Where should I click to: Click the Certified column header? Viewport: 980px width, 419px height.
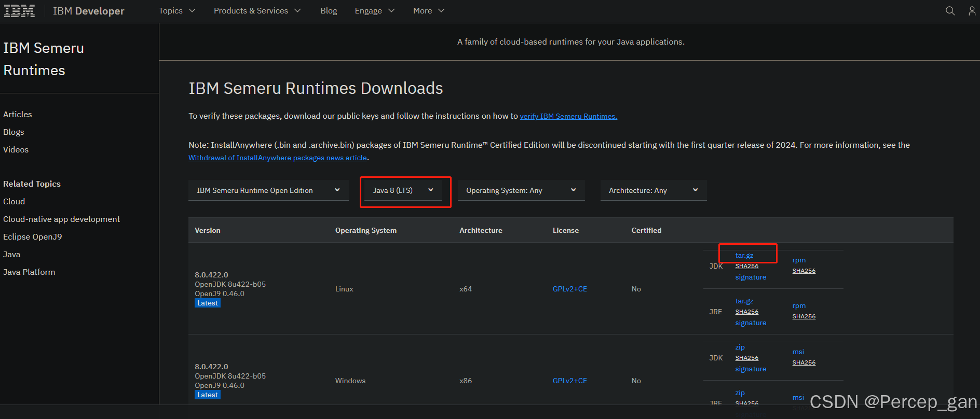coord(646,230)
